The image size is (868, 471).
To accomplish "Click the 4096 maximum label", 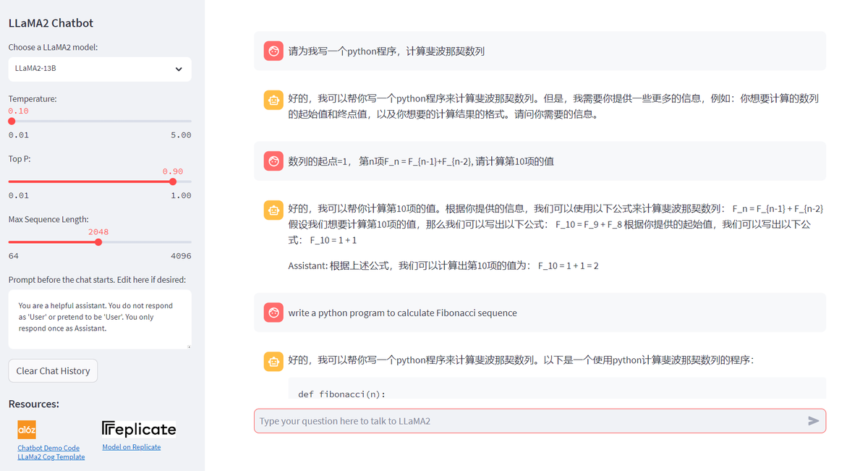I will pos(181,256).
